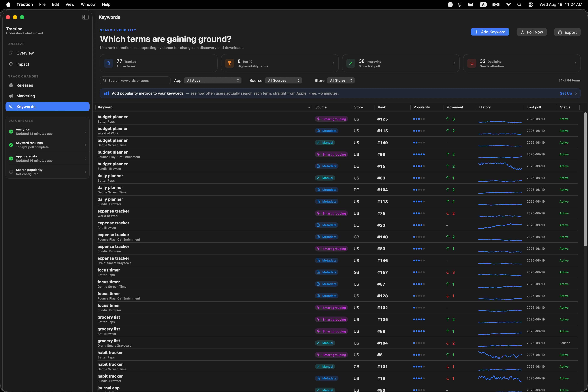Click the Paused status for grocery list Drain

[565, 343]
